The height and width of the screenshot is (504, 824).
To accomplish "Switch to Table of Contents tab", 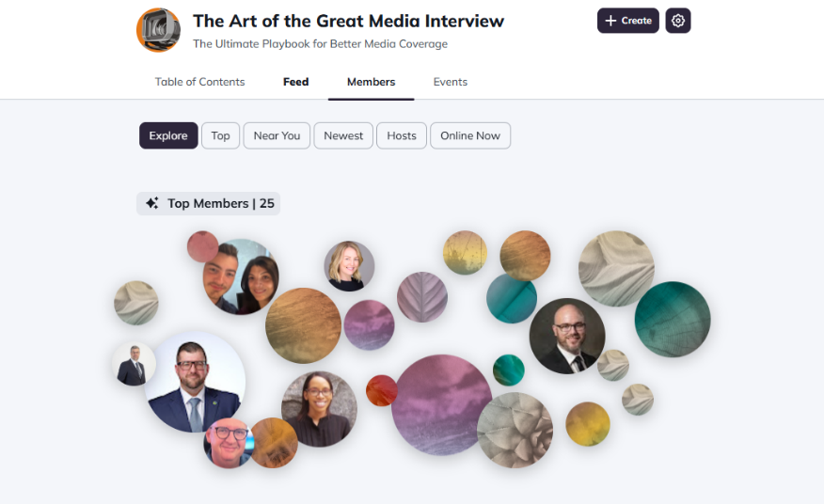I will click(199, 82).
